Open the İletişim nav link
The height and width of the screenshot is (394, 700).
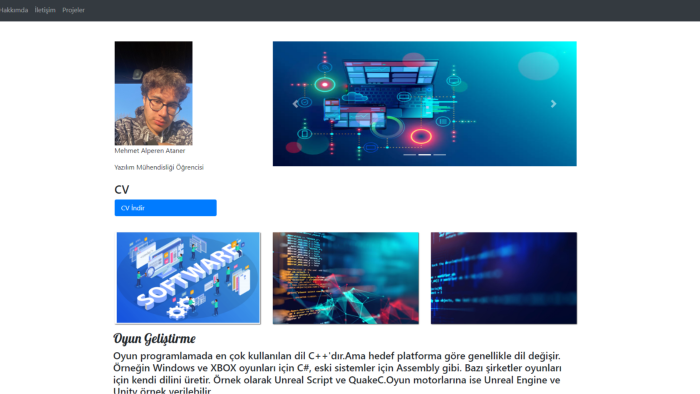(x=45, y=10)
